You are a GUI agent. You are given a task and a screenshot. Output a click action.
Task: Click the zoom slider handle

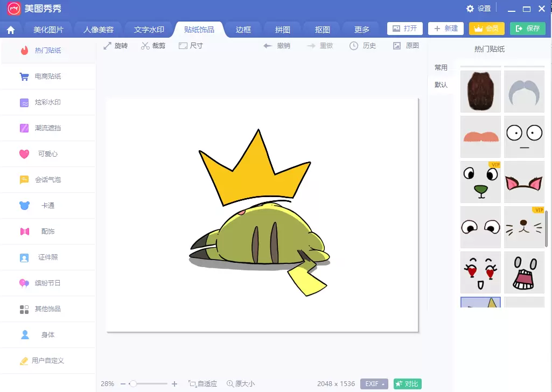click(x=132, y=384)
